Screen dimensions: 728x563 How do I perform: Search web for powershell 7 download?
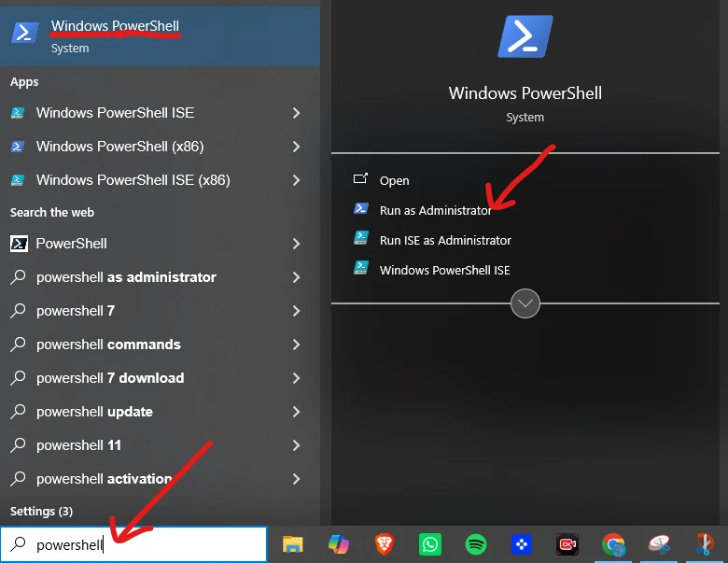coord(160,378)
